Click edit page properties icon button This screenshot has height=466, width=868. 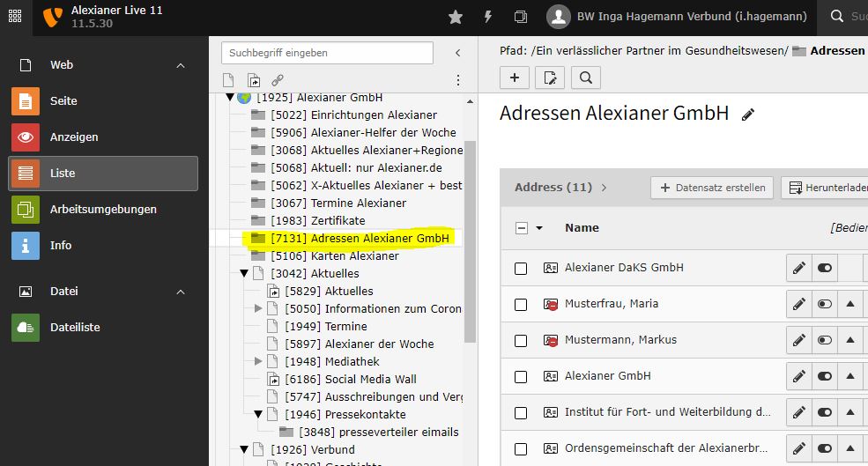550,78
